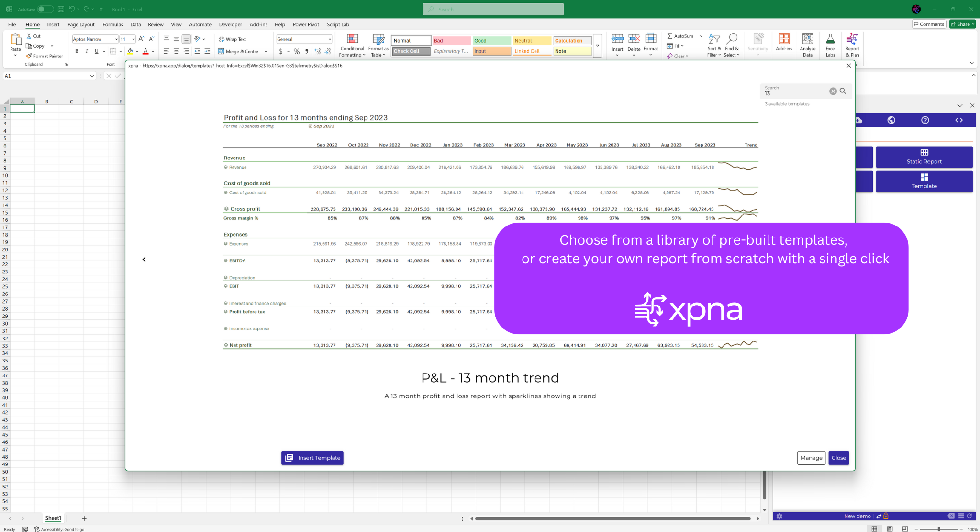
Task: Expand the General number format dropdown
Action: tap(330, 39)
